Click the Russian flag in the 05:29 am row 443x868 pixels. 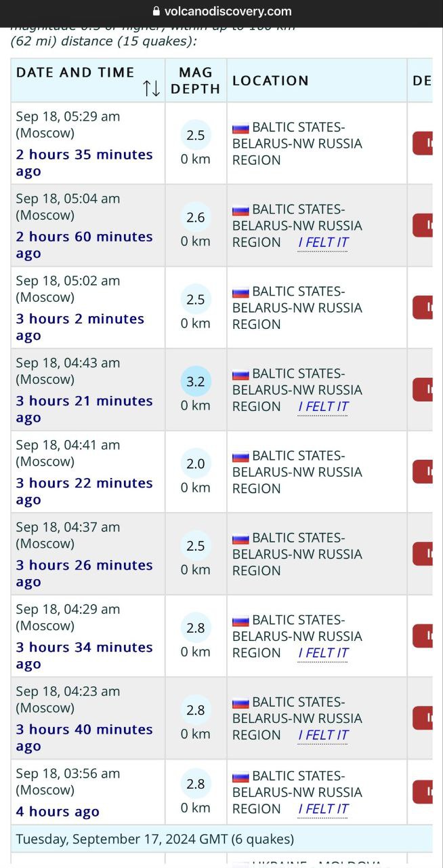click(240, 128)
